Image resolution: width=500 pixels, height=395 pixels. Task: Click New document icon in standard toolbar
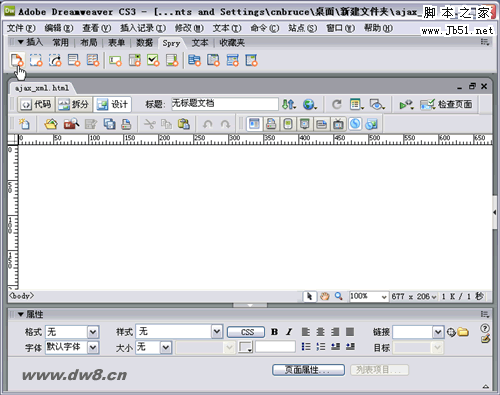24,124
